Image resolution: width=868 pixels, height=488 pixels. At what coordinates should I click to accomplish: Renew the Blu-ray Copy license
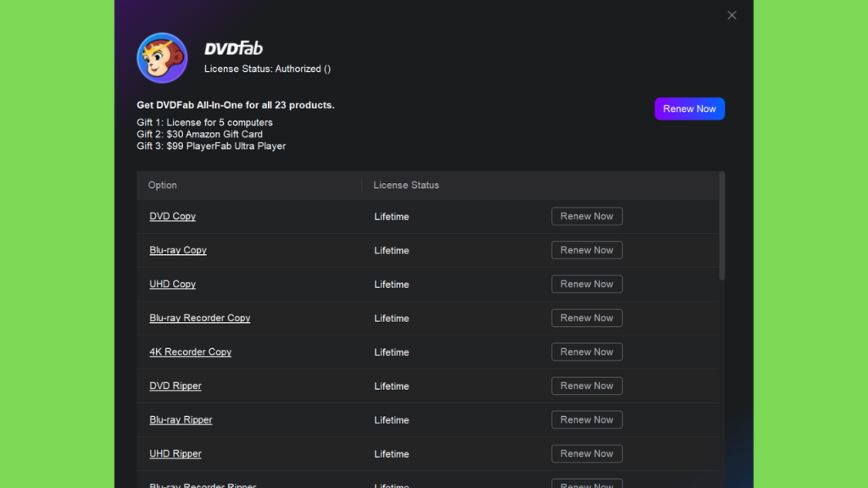tap(587, 250)
